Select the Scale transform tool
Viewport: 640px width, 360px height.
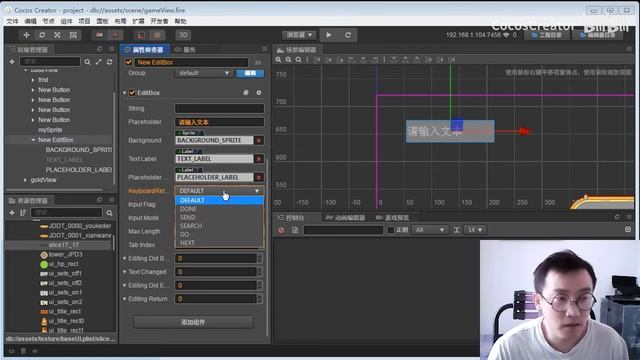click(x=58, y=35)
